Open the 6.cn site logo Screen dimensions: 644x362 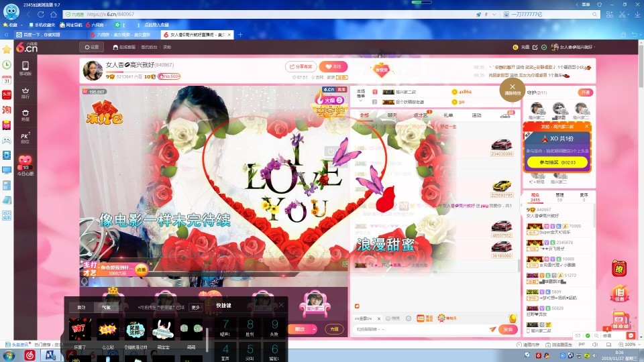tap(26, 47)
